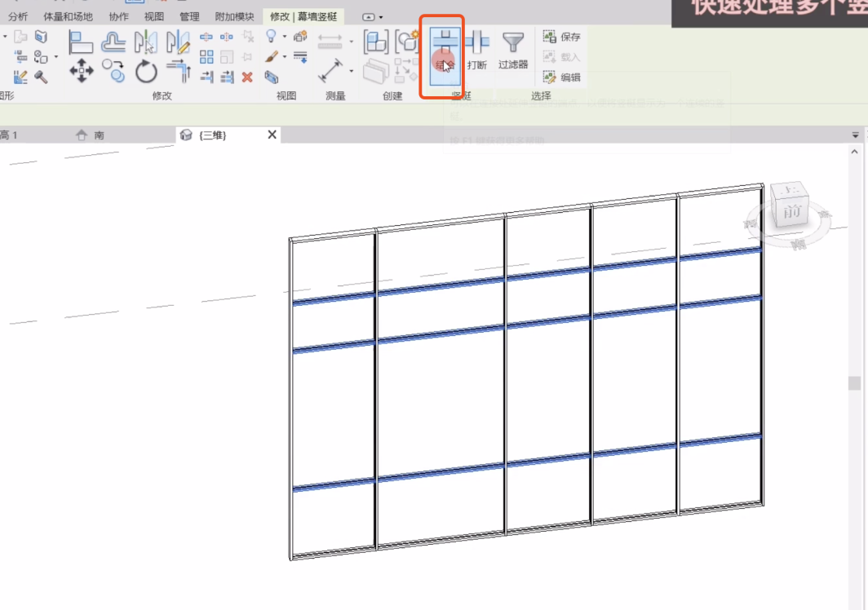Click the Create Assembly icon

376,42
